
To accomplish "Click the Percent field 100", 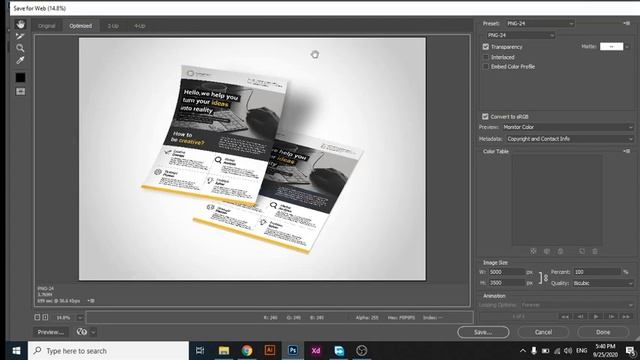I will tap(597, 272).
